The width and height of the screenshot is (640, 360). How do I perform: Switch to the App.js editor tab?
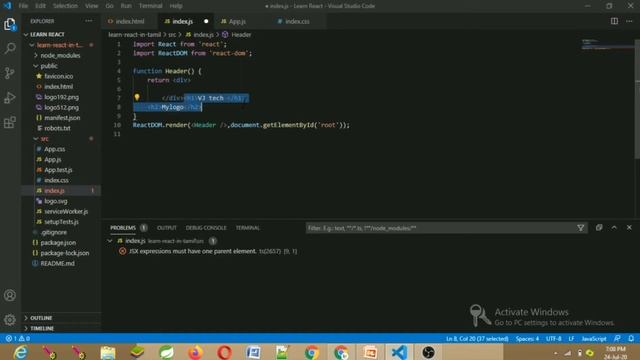click(x=237, y=21)
